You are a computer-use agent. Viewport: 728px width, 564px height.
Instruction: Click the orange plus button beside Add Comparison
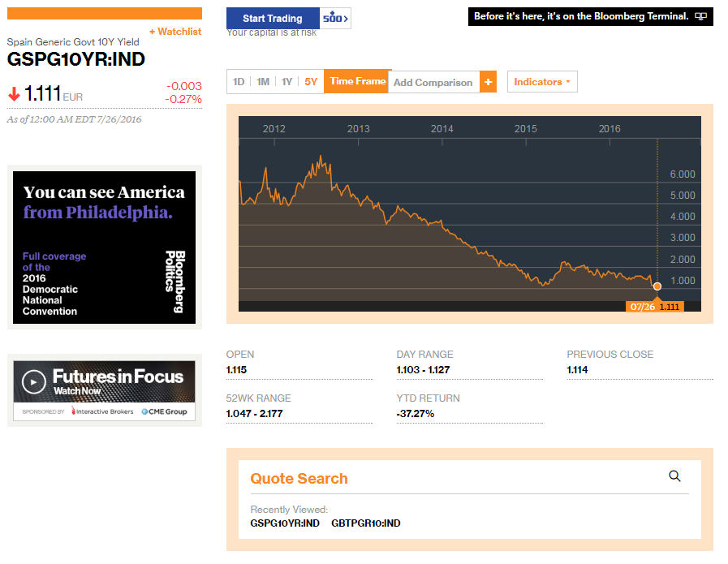(x=488, y=82)
